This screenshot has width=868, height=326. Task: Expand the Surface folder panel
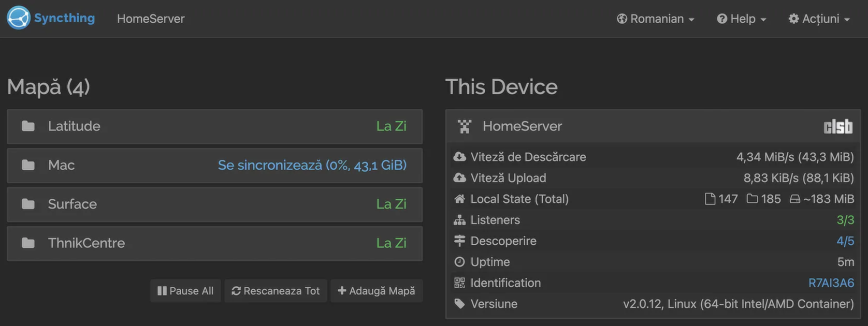click(214, 204)
